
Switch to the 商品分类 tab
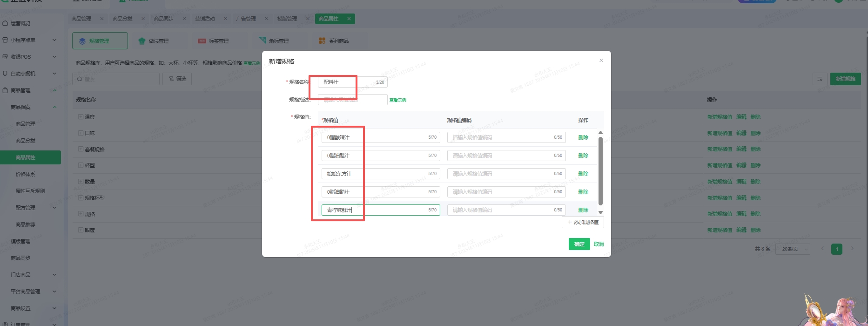(x=122, y=19)
